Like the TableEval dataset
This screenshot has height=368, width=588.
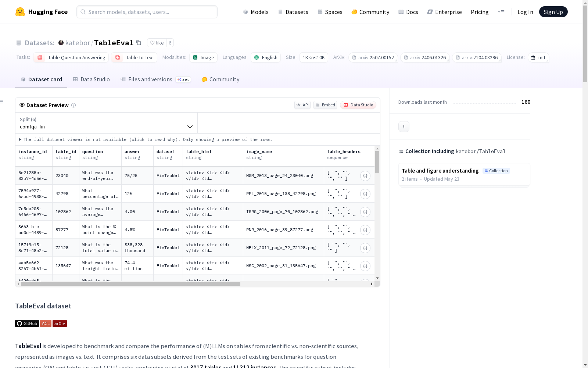click(x=157, y=43)
